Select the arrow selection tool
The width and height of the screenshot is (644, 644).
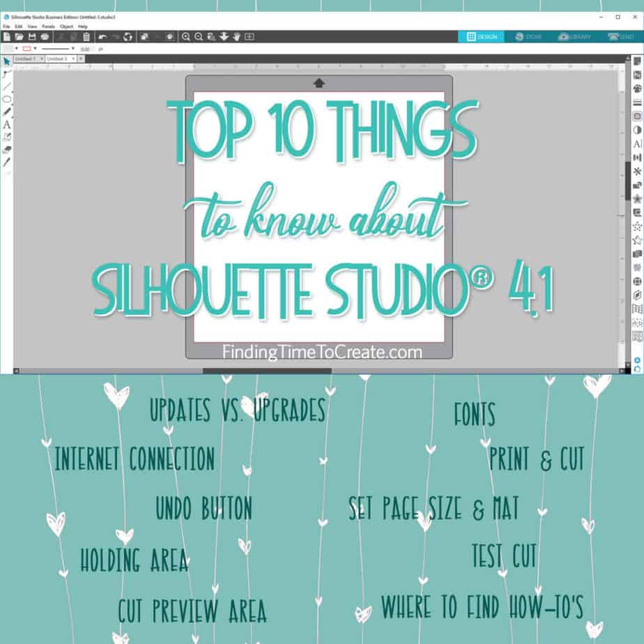6,62
